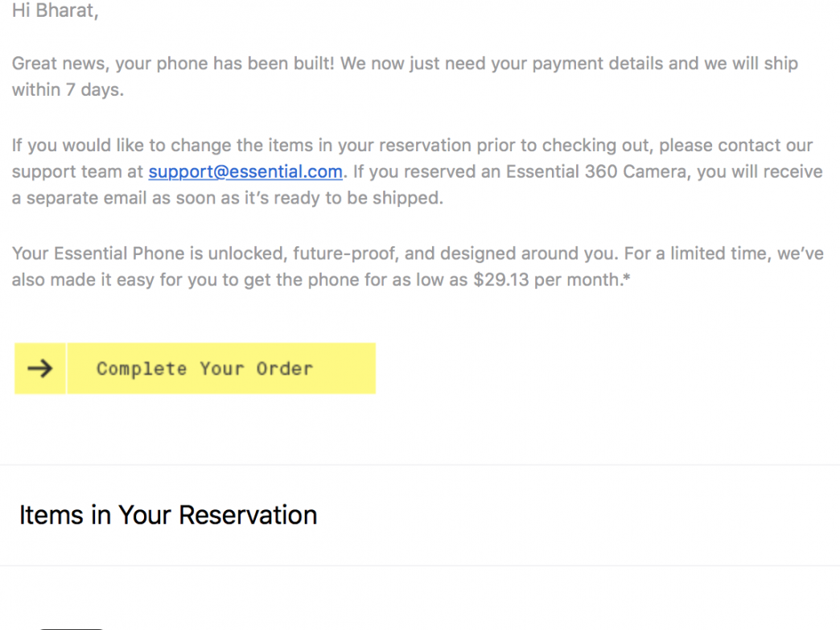Click the "support team at" text before the link

click(78, 171)
